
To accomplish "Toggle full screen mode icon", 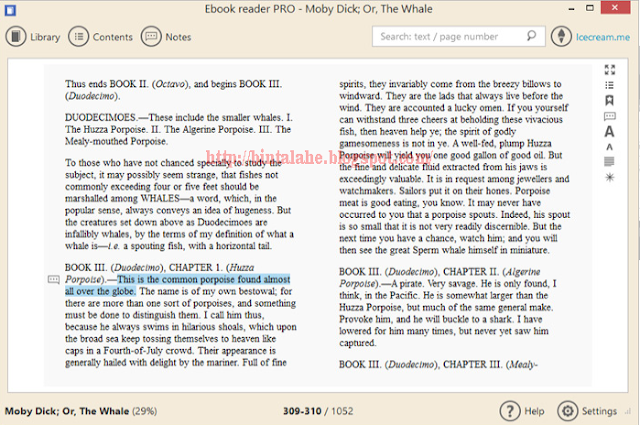I will pos(610,69).
